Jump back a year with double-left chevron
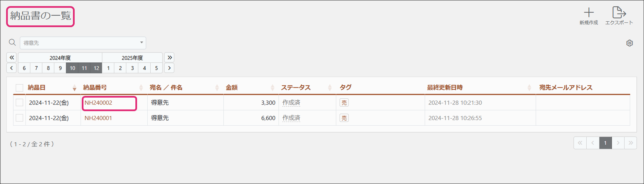The height and width of the screenshot is (184, 644). 12,58
